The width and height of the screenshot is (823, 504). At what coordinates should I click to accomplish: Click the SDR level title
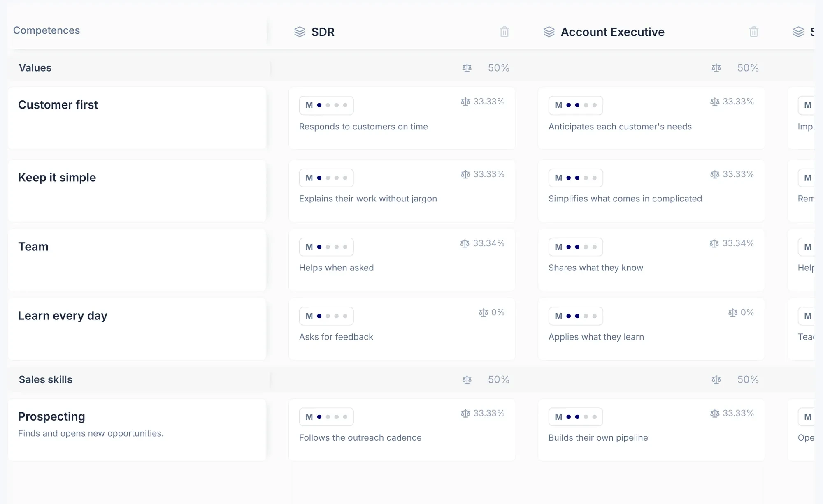pyautogui.click(x=323, y=32)
